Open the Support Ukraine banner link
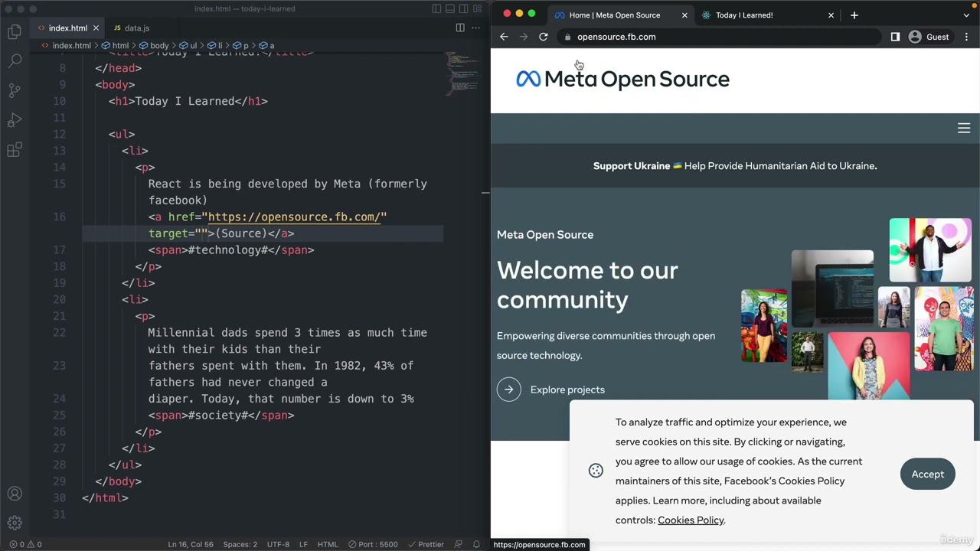 point(735,166)
